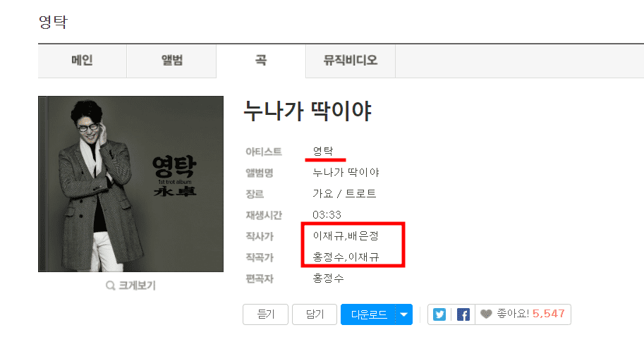Select the 곡 tab
Viewport: 644px width, 349px height.
[261, 61]
